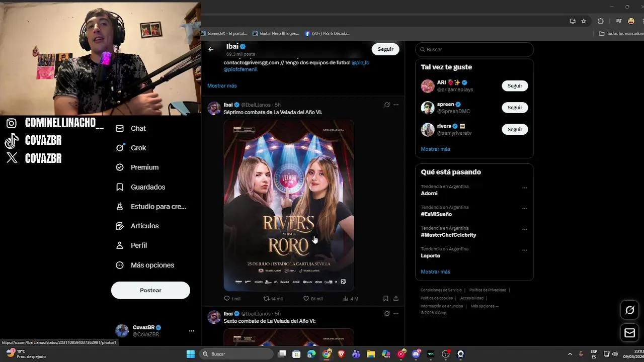Open the PES 6 Década Facebook bookmark
This screenshot has width=644, height=362.
tap(328, 34)
